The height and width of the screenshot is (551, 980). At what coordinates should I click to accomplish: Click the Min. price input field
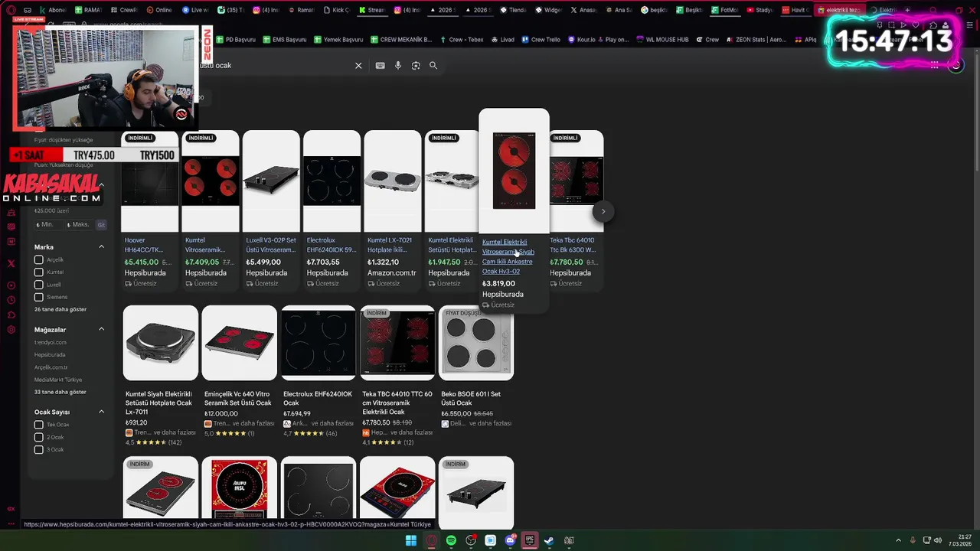[49, 225]
